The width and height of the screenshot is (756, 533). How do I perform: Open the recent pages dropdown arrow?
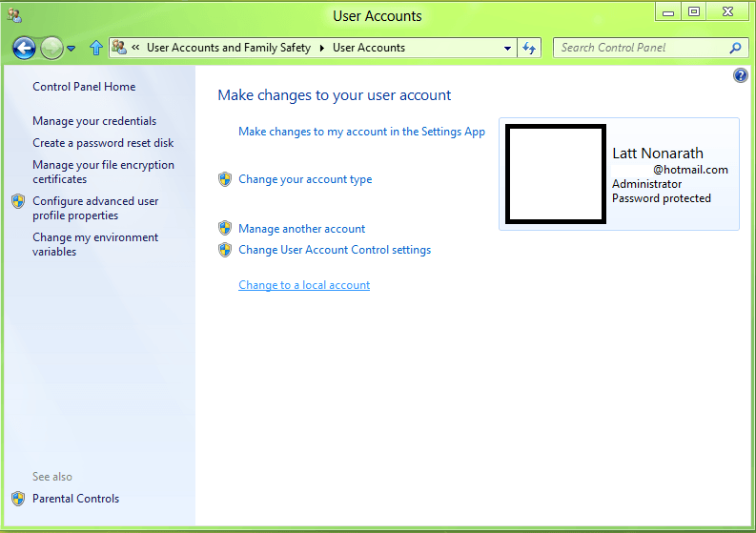72,49
